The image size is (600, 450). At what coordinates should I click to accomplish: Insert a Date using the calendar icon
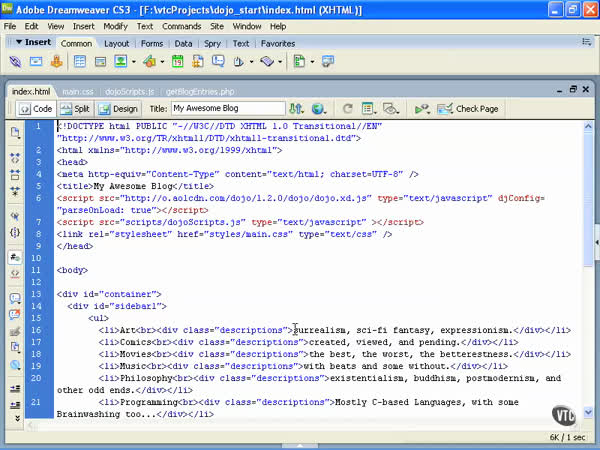177,61
